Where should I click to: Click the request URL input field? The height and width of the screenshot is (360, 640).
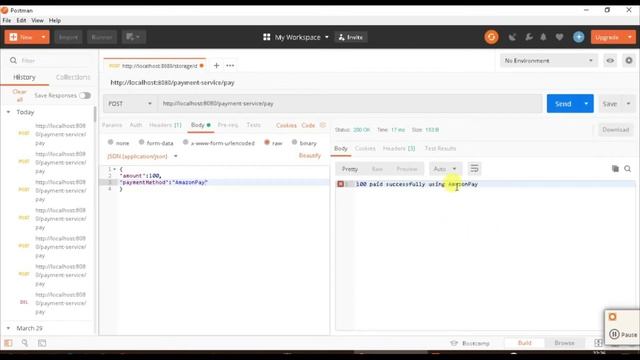pyautogui.click(x=350, y=104)
